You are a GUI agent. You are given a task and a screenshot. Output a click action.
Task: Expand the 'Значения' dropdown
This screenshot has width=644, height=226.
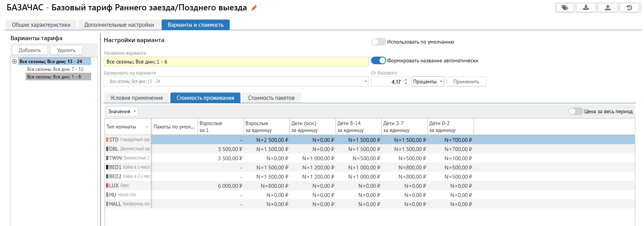tap(122, 112)
